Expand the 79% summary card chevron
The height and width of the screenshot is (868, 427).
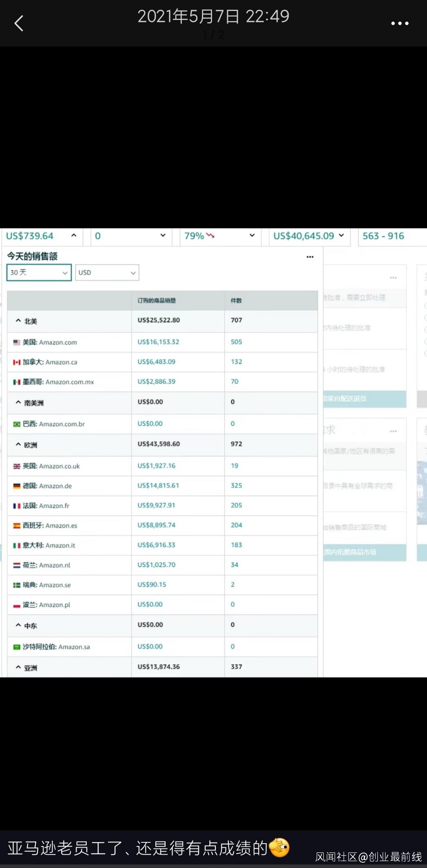[252, 235]
